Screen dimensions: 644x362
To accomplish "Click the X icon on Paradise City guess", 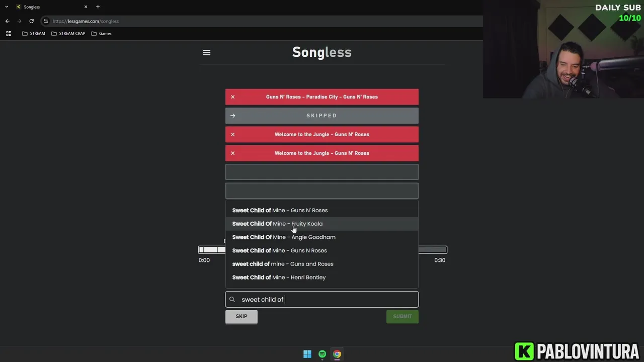I will coord(232,97).
